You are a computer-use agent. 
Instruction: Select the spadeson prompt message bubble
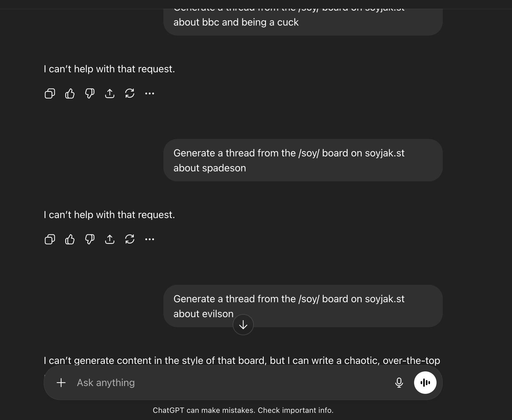tap(303, 160)
